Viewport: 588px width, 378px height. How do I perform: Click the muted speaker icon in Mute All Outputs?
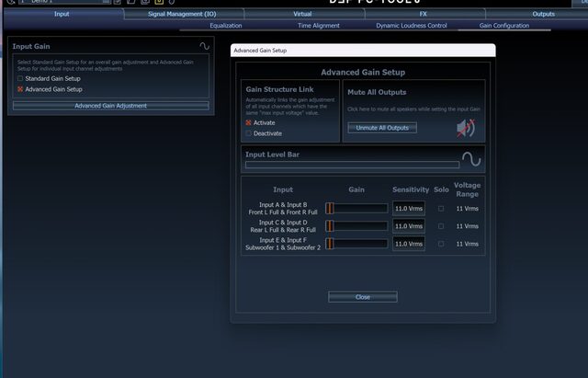(466, 128)
